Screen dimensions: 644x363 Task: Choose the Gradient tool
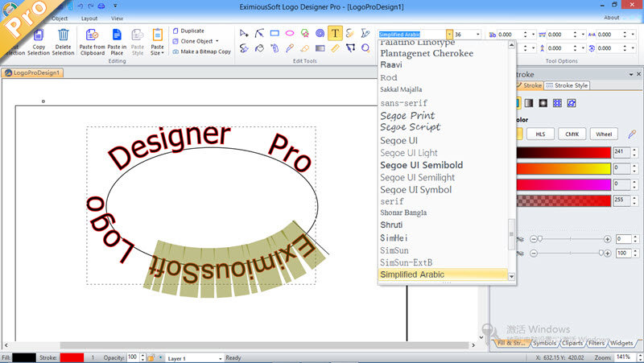tap(320, 48)
